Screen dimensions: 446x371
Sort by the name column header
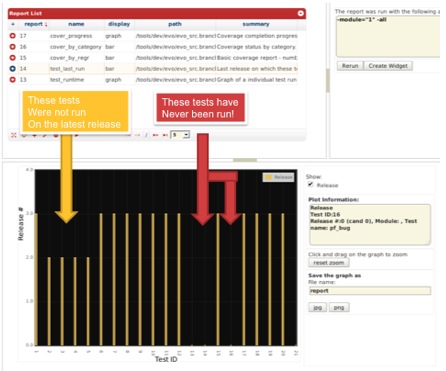click(76, 24)
